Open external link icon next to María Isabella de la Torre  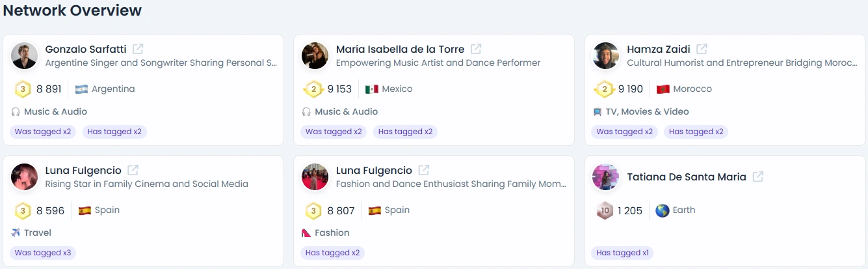(476, 49)
